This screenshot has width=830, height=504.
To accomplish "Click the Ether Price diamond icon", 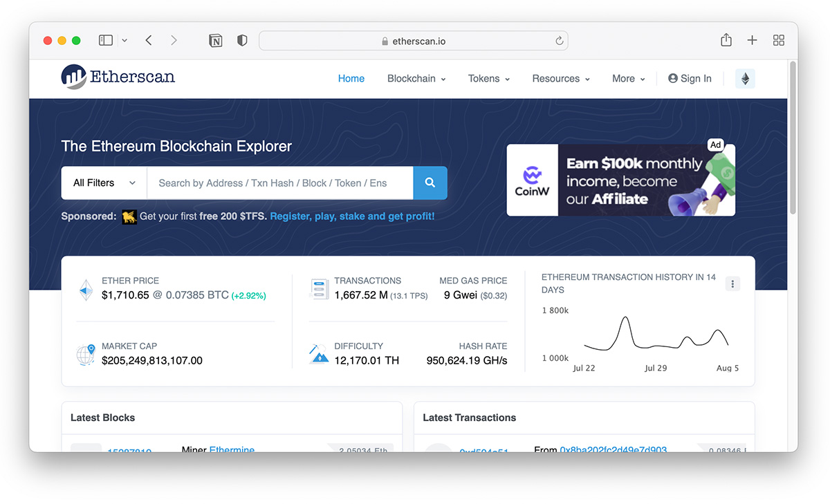I will coord(85,288).
